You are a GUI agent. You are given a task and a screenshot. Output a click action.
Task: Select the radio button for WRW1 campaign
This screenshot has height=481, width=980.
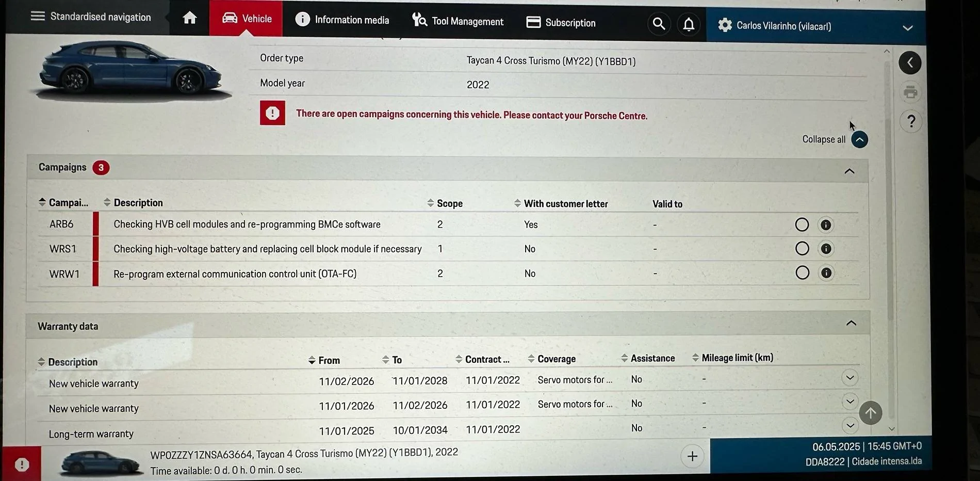coord(803,272)
